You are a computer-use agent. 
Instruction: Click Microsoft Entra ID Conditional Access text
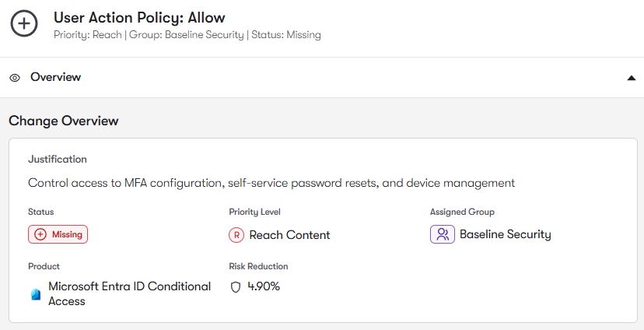pos(129,293)
